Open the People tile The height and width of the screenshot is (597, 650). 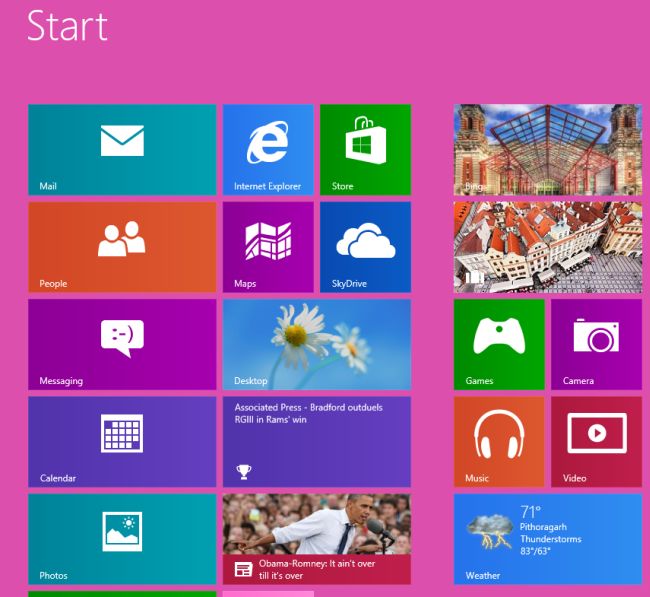[x=122, y=247]
